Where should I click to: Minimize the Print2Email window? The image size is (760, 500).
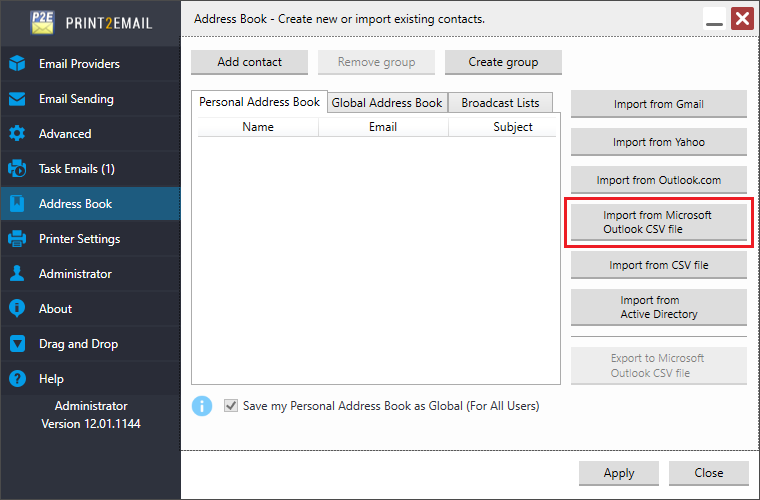[x=714, y=19]
